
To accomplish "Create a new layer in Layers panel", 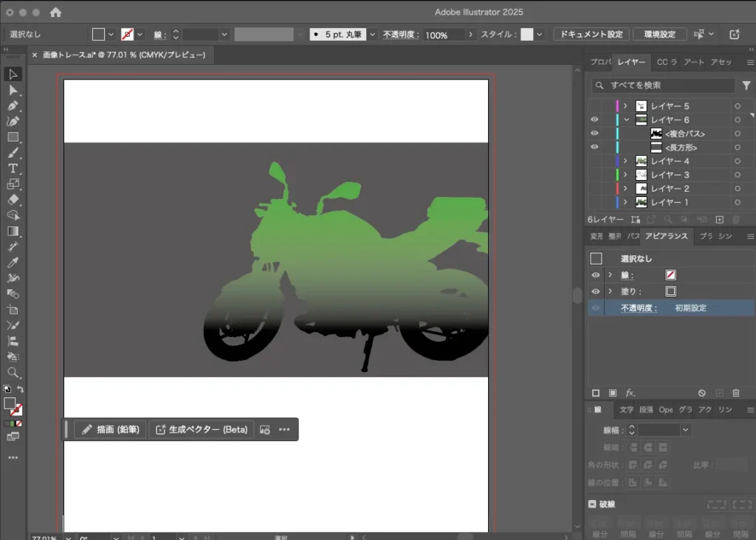I will [x=720, y=219].
